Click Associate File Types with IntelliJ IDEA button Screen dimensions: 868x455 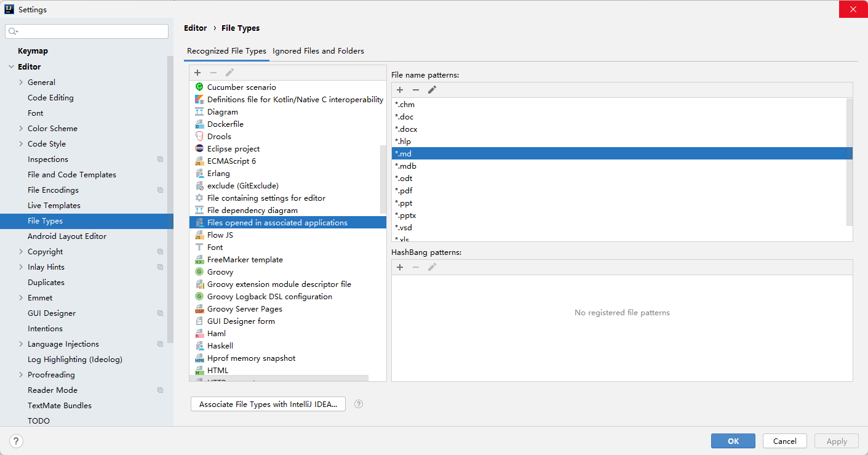pos(268,405)
